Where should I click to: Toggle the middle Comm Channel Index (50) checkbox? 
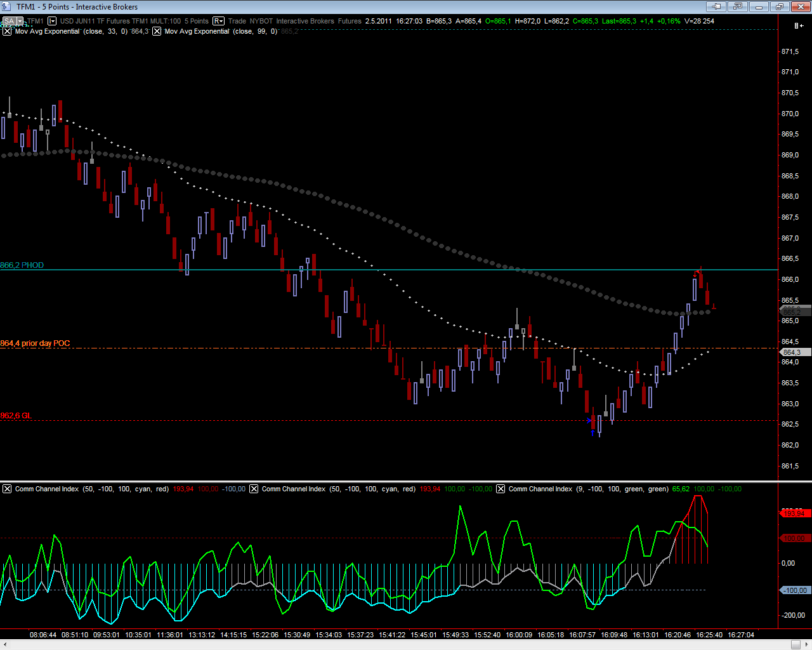(x=254, y=489)
